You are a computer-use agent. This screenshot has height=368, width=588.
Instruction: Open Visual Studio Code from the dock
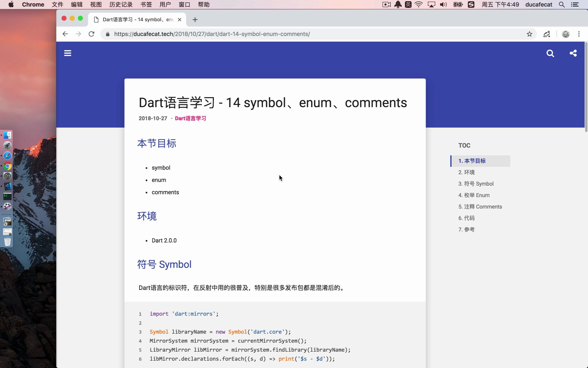coord(8,186)
